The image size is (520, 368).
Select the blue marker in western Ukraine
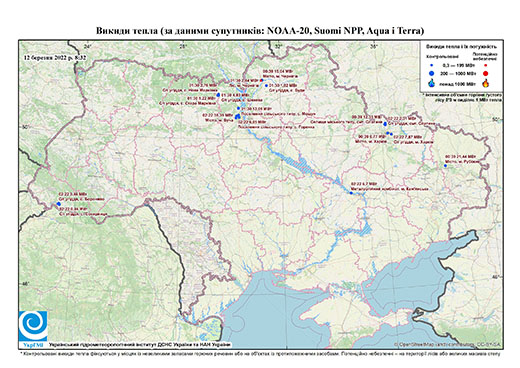pyautogui.click(x=59, y=204)
